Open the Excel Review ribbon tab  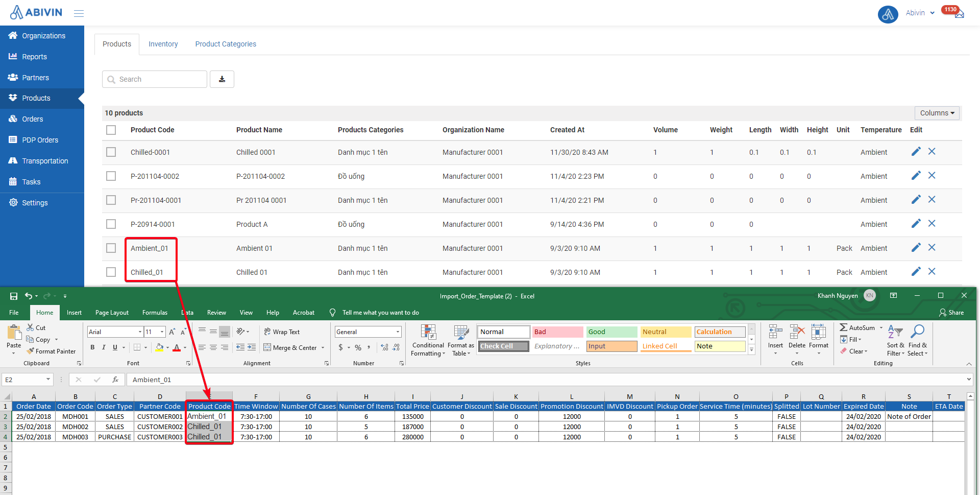(216, 313)
